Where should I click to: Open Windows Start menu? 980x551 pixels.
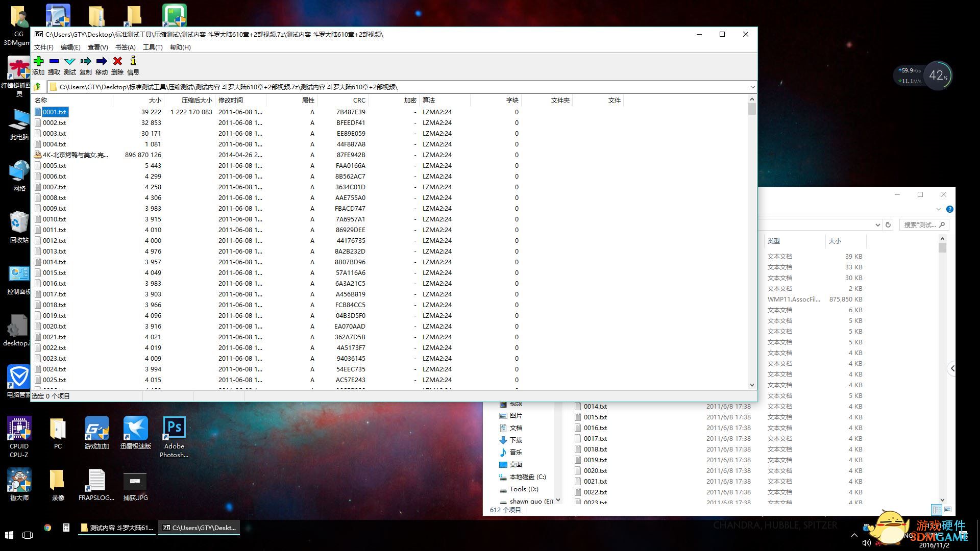(9, 535)
